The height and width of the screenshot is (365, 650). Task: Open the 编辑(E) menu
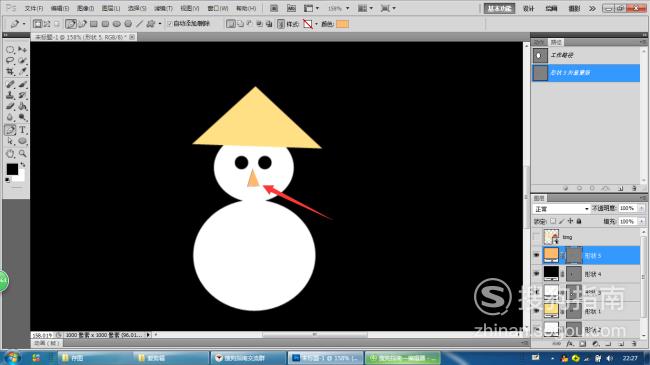pyautogui.click(x=60, y=8)
